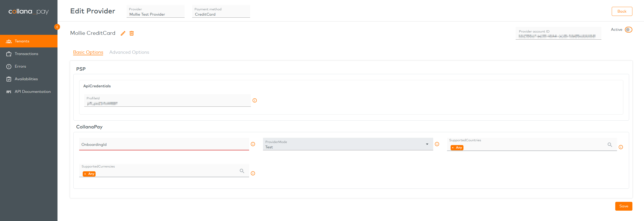Show info for ProviderMode

point(437,144)
